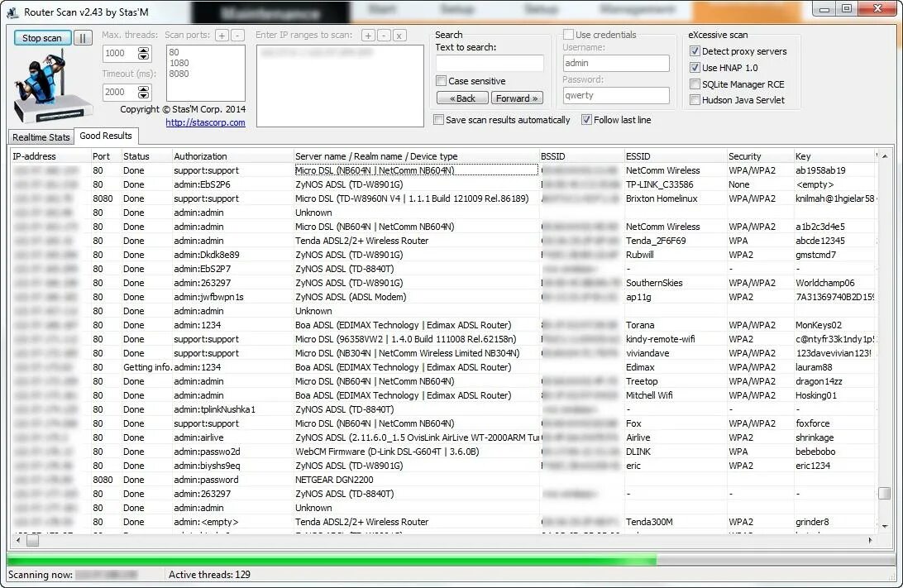This screenshot has height=588, width=903.
Task: Uncheck Use HNAP 1.0 option
Action: [x=695, y=67]
